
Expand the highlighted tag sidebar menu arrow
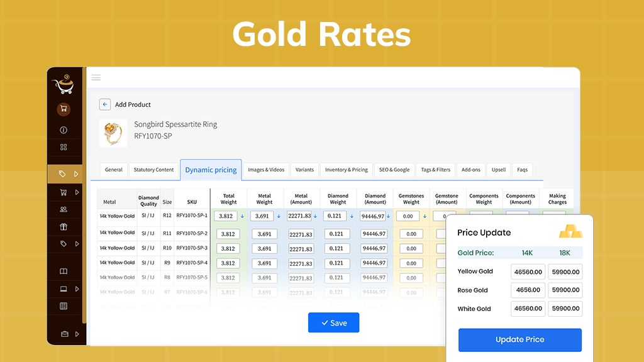pyautogui.click(x=76, y=174)
